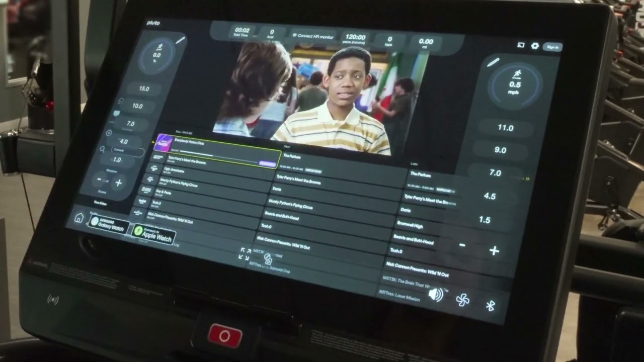Connect to Apple Watch
Screen dimensions: 644x362
(153, 234)
